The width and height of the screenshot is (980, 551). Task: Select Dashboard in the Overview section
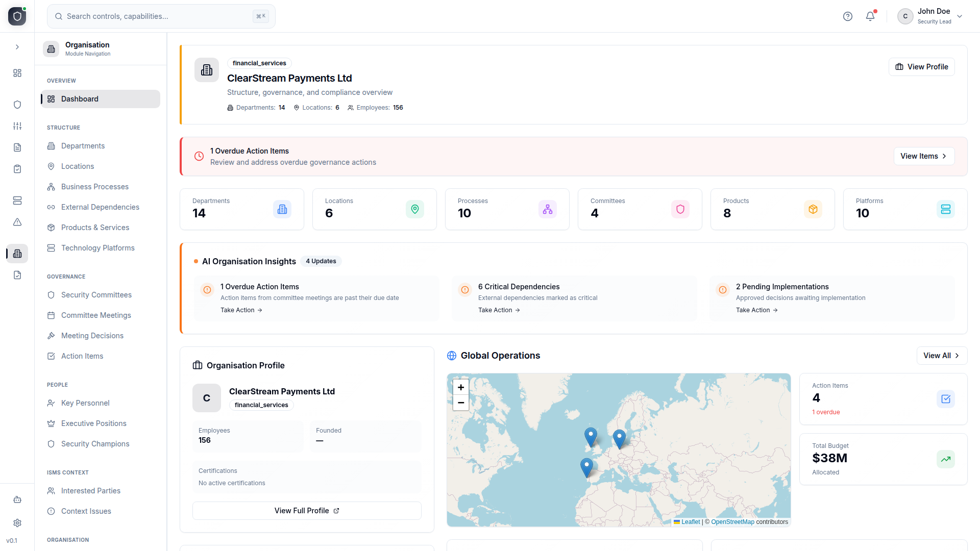pyautogui.click(x=80, y=98)
